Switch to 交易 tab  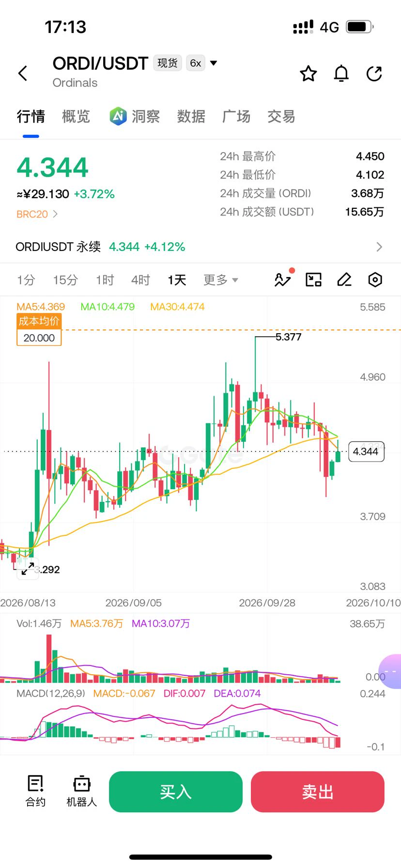281,116
